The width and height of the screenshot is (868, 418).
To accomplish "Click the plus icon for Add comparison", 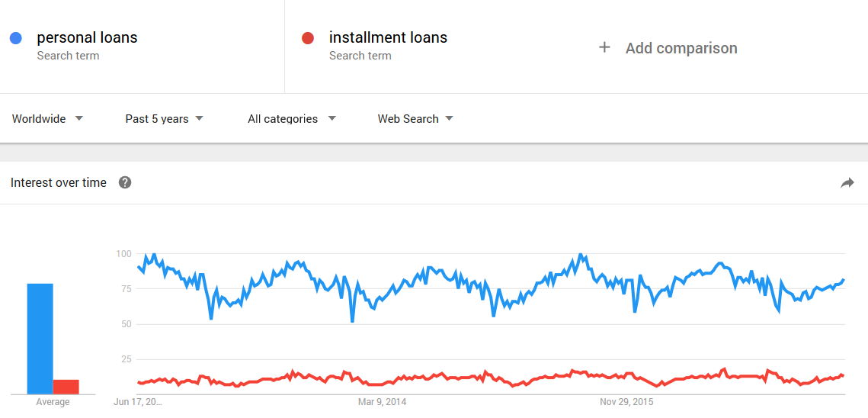I will point(604,48).
